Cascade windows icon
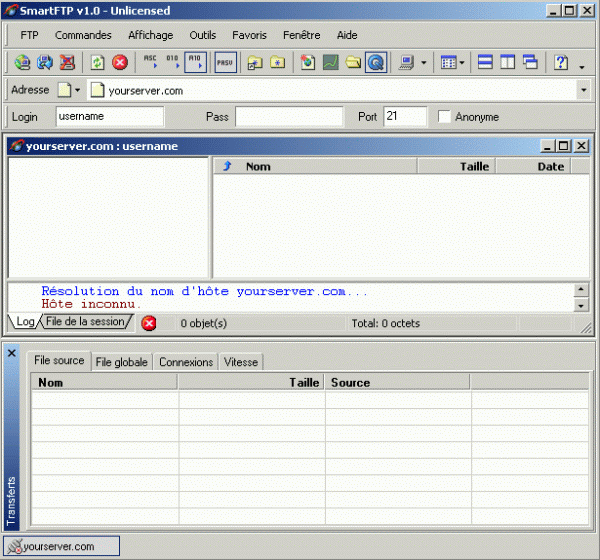600x560 pixels. point(530,62)
